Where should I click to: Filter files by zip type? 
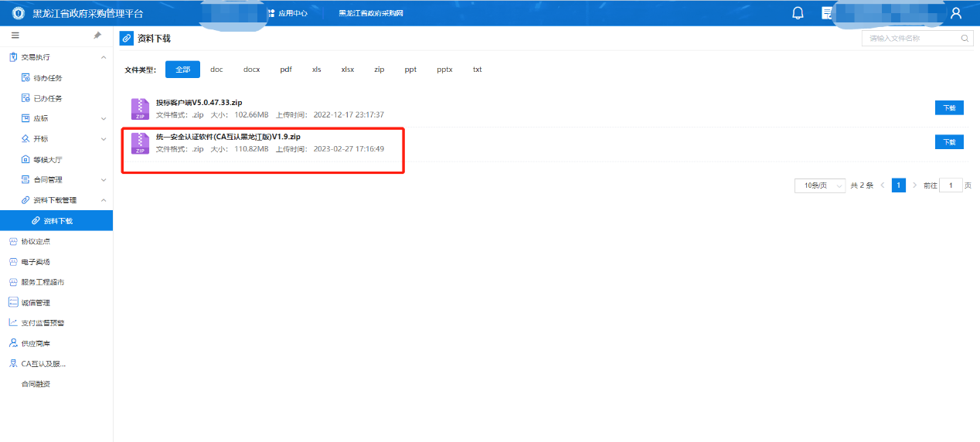pyautogui.click(x=379, y=70)
